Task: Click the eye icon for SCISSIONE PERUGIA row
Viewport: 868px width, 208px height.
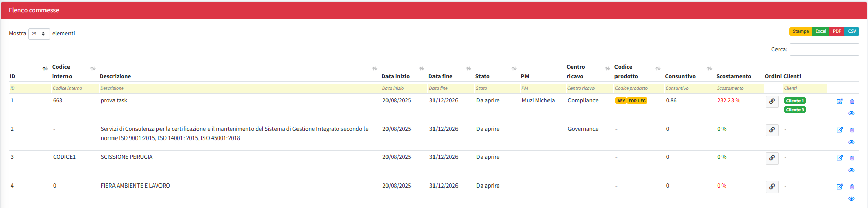Action: point(851,170)
